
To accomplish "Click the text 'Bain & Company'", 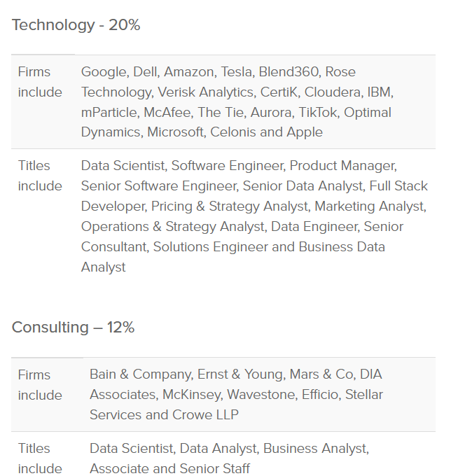I will click(141, 374).
